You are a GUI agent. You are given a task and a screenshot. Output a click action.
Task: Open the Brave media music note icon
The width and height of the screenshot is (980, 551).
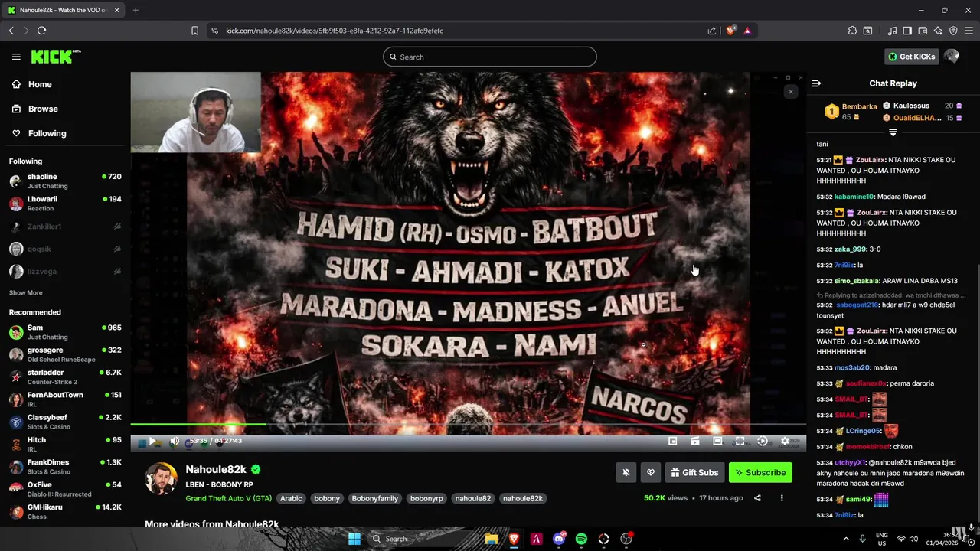click(892, 31)
